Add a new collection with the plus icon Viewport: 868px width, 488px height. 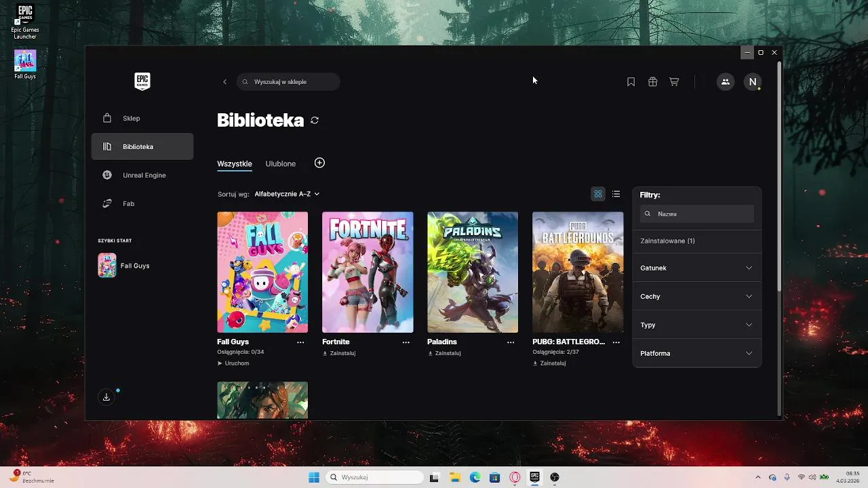(x=320, y=163)
